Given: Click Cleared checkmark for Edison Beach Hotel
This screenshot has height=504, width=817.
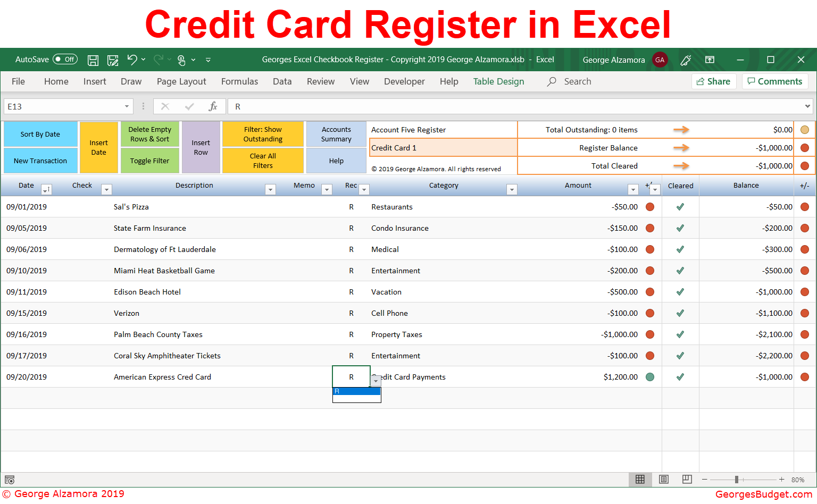Looking at the screenshot, I should coord(680,292).
